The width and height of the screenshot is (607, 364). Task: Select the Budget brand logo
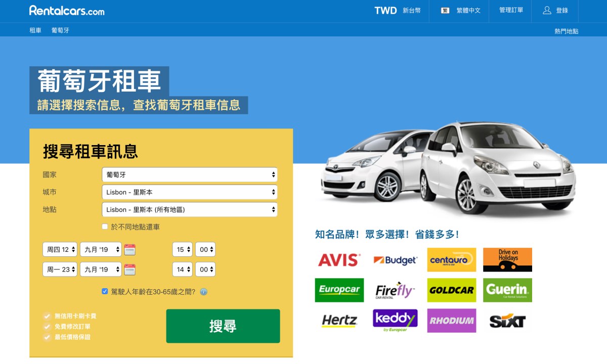(395, 260)
